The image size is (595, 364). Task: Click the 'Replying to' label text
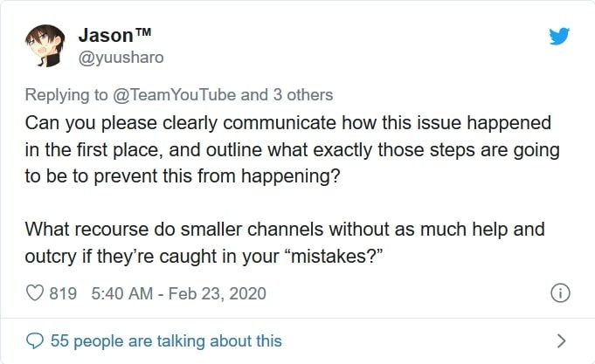coord(66,95)
